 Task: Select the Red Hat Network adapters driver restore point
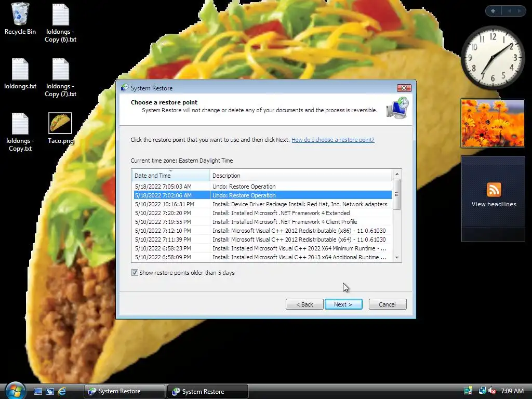click(x=262, y=204)
